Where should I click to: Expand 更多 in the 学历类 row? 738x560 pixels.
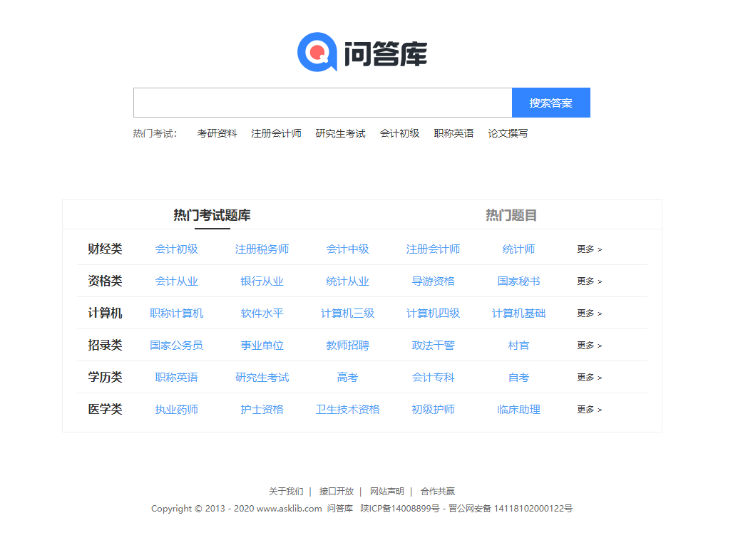[590, 378]
